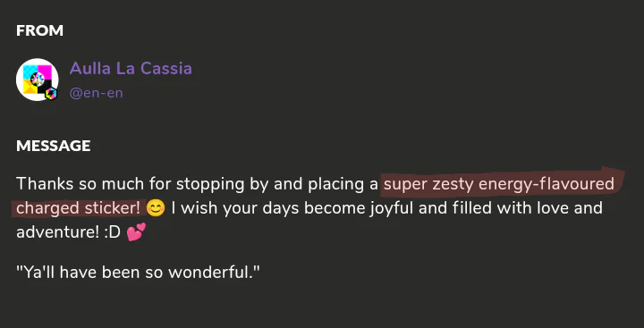
Task: Visit the @en-en handle link
Action: [96, 93]
